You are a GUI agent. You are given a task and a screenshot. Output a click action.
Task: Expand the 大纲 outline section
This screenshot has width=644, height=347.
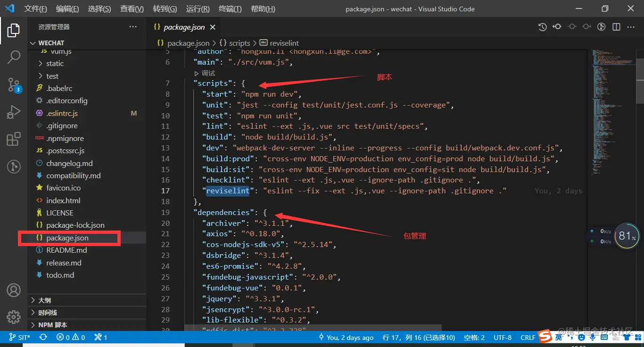87,300
